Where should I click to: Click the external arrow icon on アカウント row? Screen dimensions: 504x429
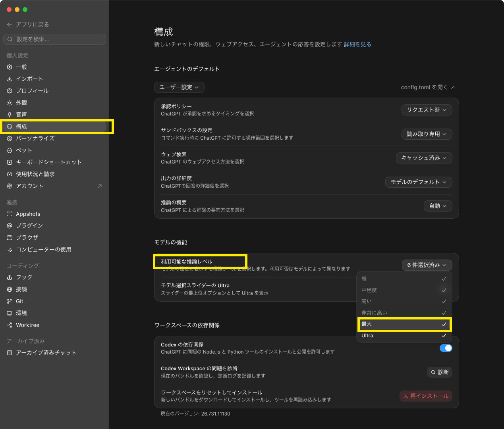point(100,186)
